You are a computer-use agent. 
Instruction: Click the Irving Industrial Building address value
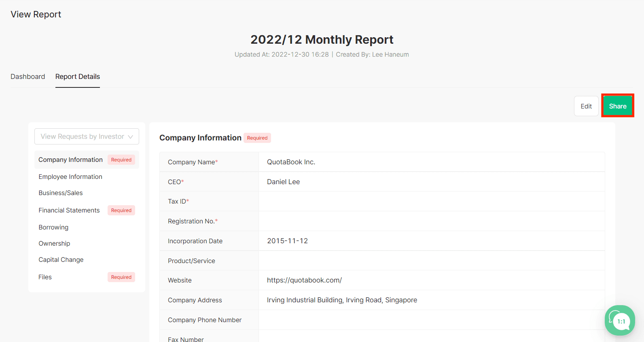click(x=342, y=300)
